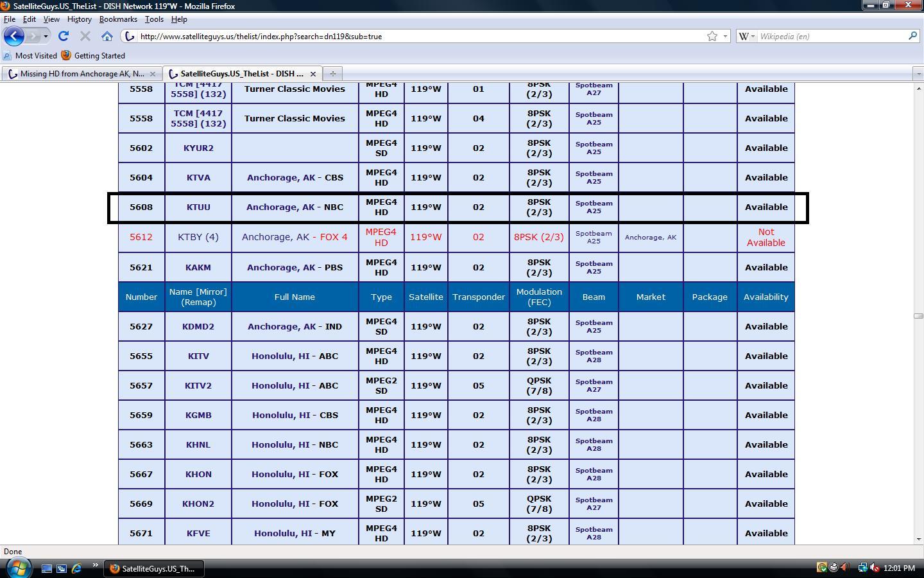Open the Bookmarks menu
This screenshot has width=924, height=578.
click(x=118, y=19)
